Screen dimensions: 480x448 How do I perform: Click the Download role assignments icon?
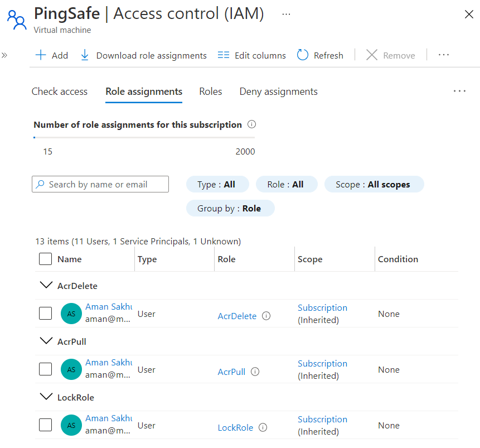[x=85, y=55]
